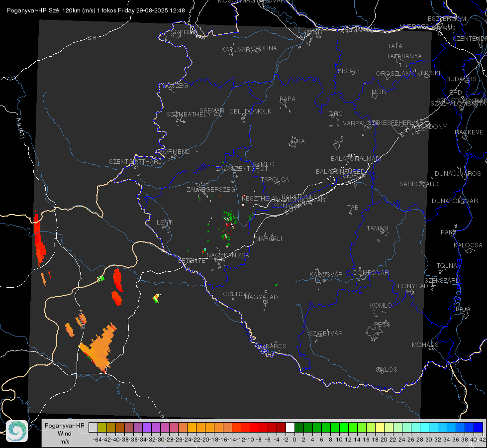Click the KAPOSVAR city label
The image size is (487, 448).
coord(326,274)
